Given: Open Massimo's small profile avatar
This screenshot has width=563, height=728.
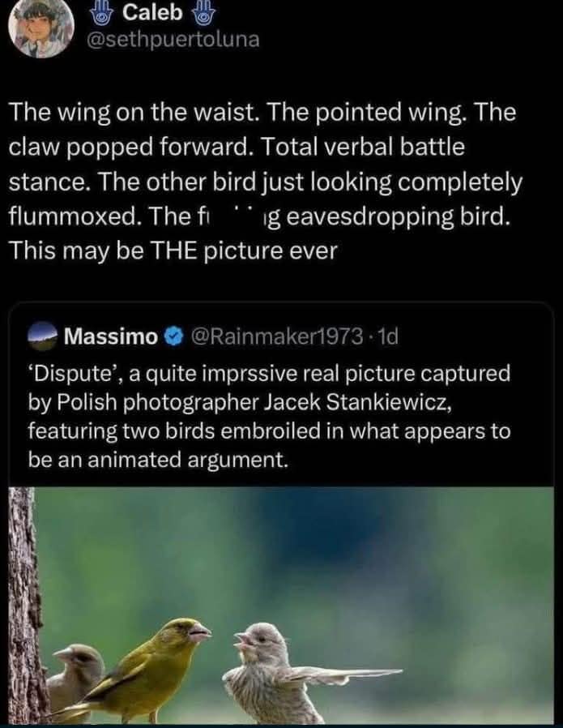Looking at the screenshot, I should click(43, 336).
